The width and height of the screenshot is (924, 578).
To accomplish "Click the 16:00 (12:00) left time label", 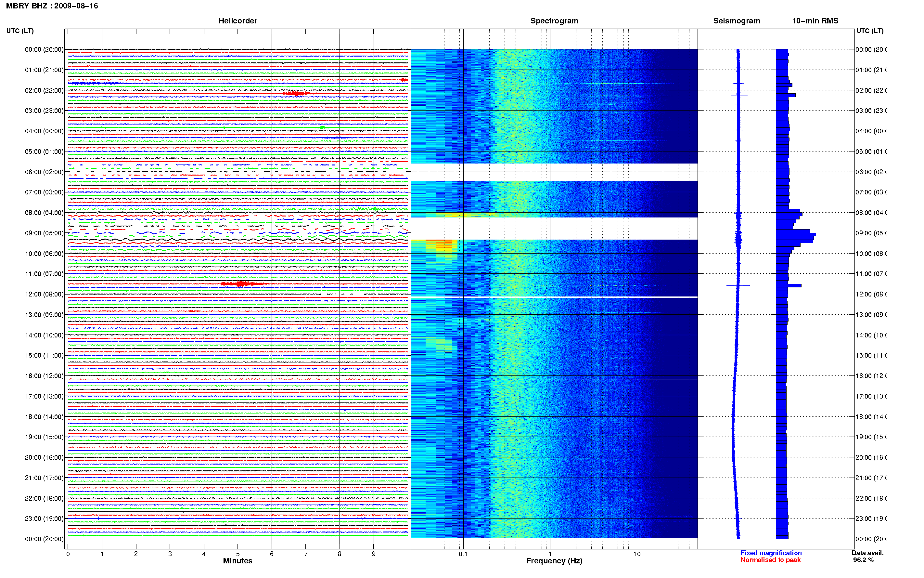I will [44, 376].
